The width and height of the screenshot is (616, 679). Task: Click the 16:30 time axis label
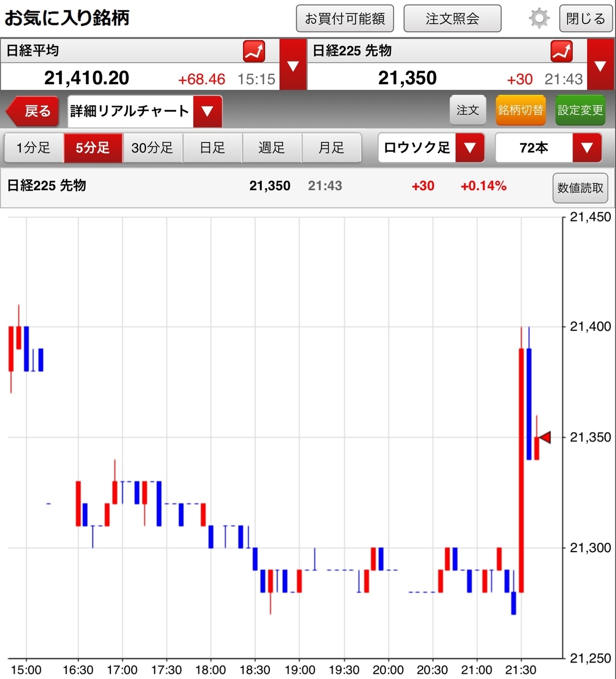point(78,671)
